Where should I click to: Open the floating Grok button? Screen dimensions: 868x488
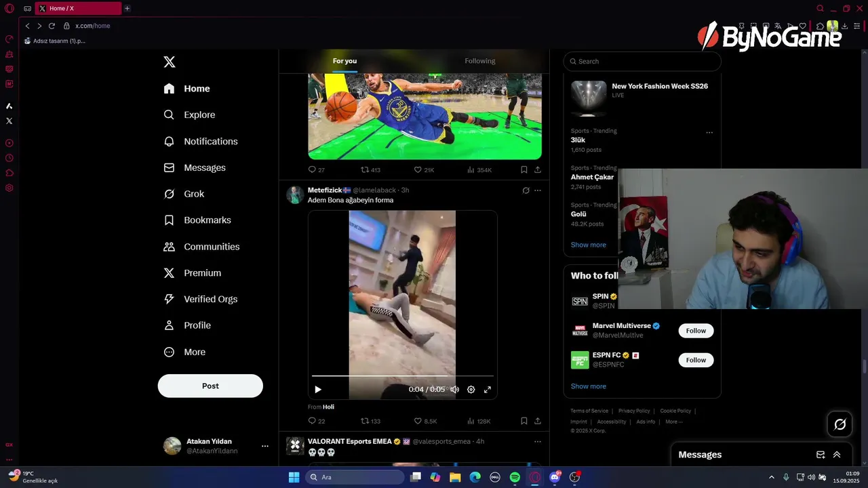pos(840,424)
